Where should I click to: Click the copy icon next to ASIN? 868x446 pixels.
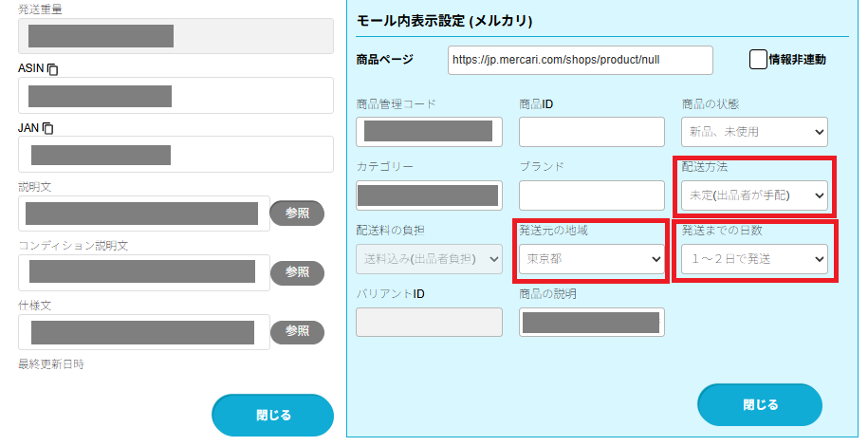pos(53,69)
